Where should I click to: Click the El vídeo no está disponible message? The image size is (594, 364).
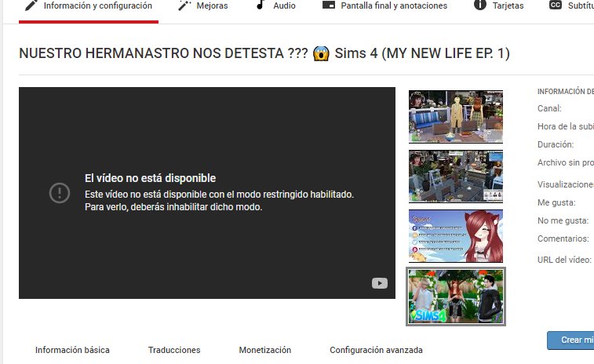151,178
